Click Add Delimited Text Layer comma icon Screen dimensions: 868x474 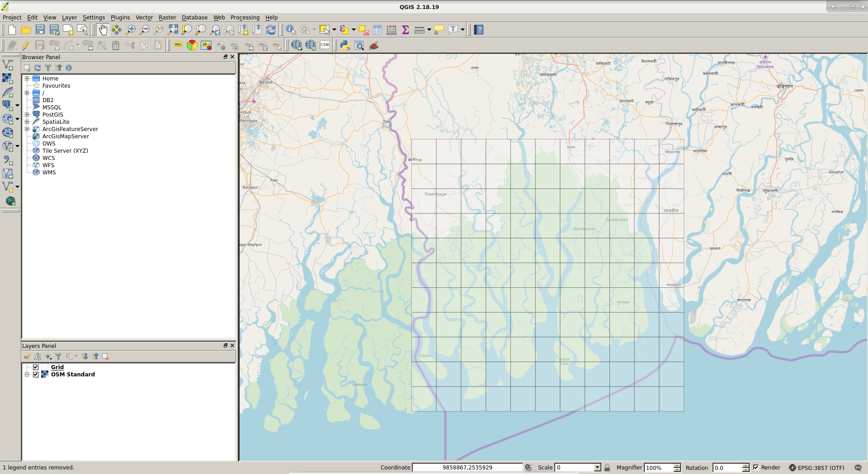(x=8, y=160)
